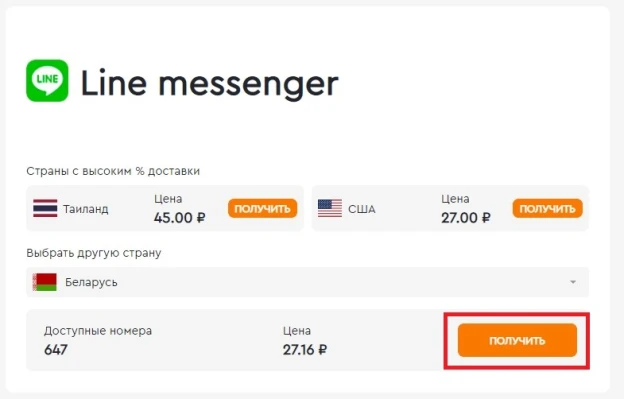
Task: Click the 45.00 ₽ price
Action: (179, 218)
